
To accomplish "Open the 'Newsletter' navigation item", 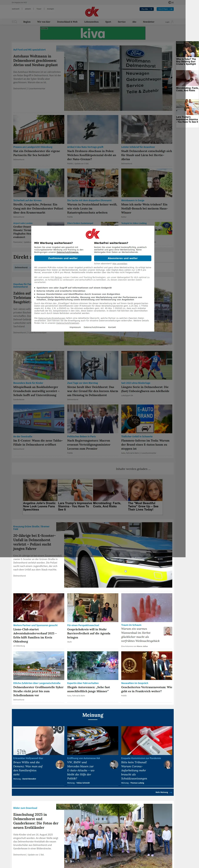I will click(149, 22).
